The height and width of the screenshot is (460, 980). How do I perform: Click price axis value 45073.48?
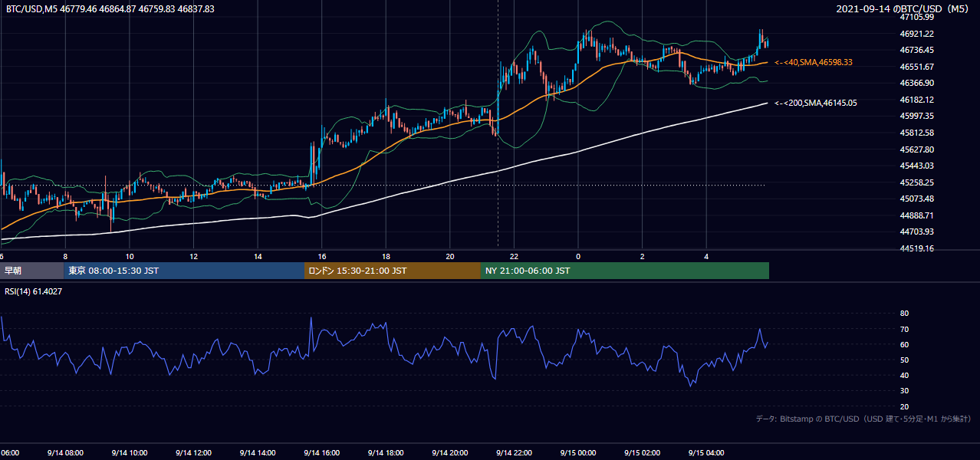[916, 199]
